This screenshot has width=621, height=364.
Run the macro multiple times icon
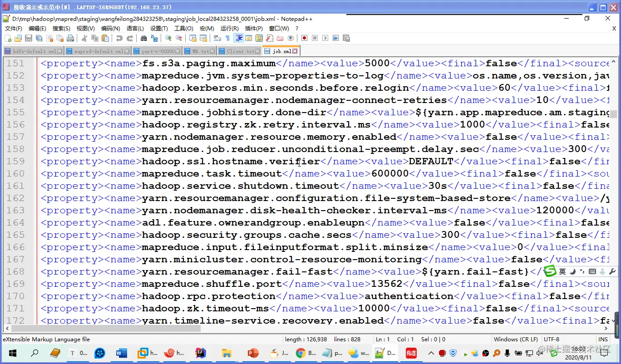335,38
